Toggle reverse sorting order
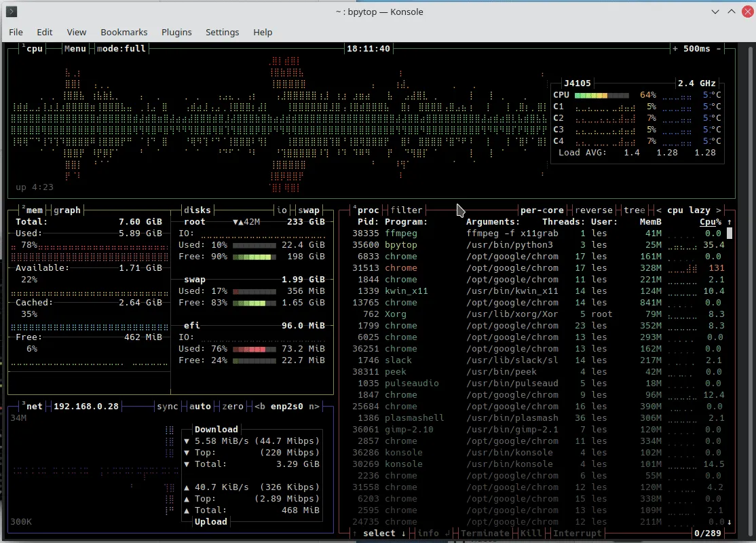This screenshot has height=543, width=756. [x=594, y=210]
